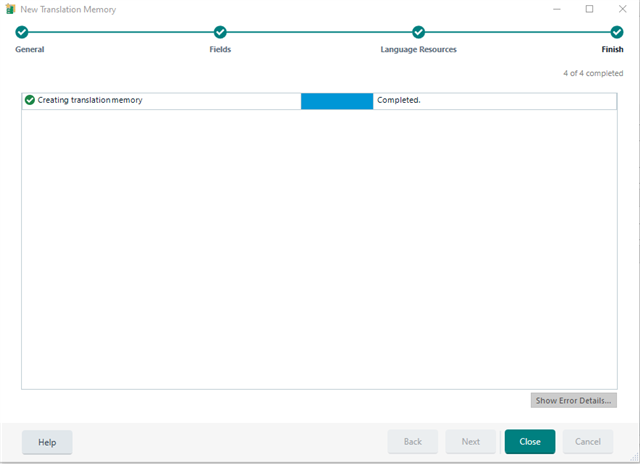Select the Finish step label
The image size is (640, 464).
(611, 50)
